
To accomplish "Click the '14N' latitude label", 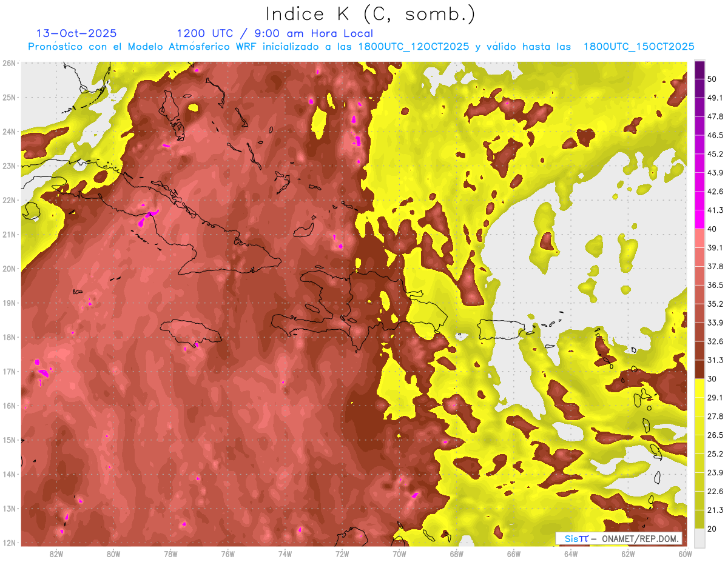I will pyautogui.click(x=9, y=474).
